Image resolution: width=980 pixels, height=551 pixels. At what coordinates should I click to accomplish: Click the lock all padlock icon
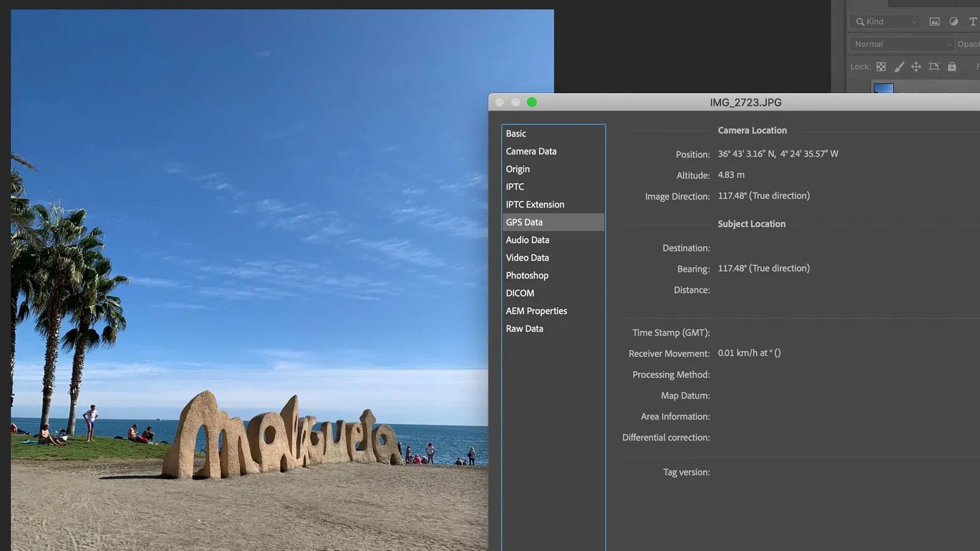coord(952,67)
